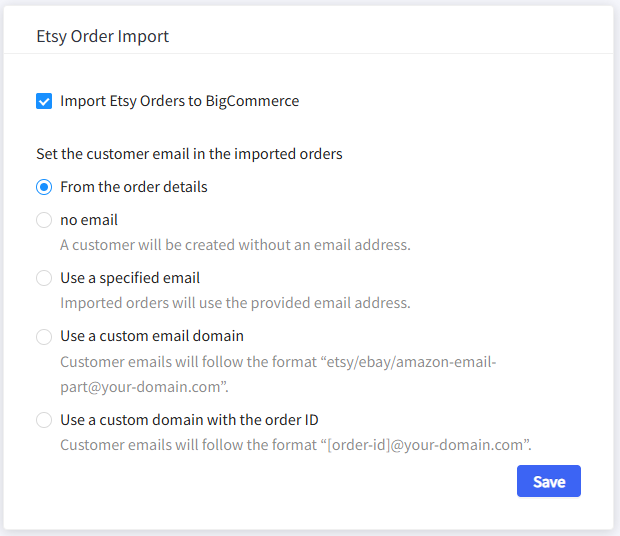Choose the "no email" radio button
Screen dimensions: 620x536
click(44, 220)
